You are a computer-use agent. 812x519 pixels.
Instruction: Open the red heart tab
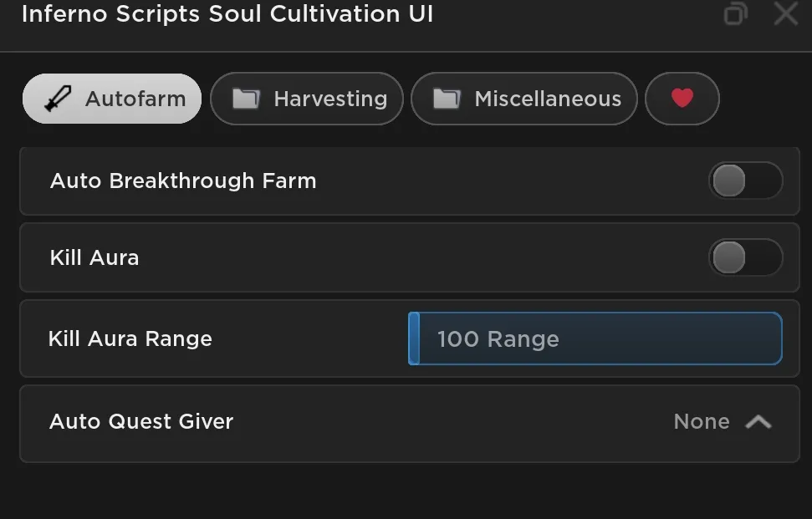point(682,99)
